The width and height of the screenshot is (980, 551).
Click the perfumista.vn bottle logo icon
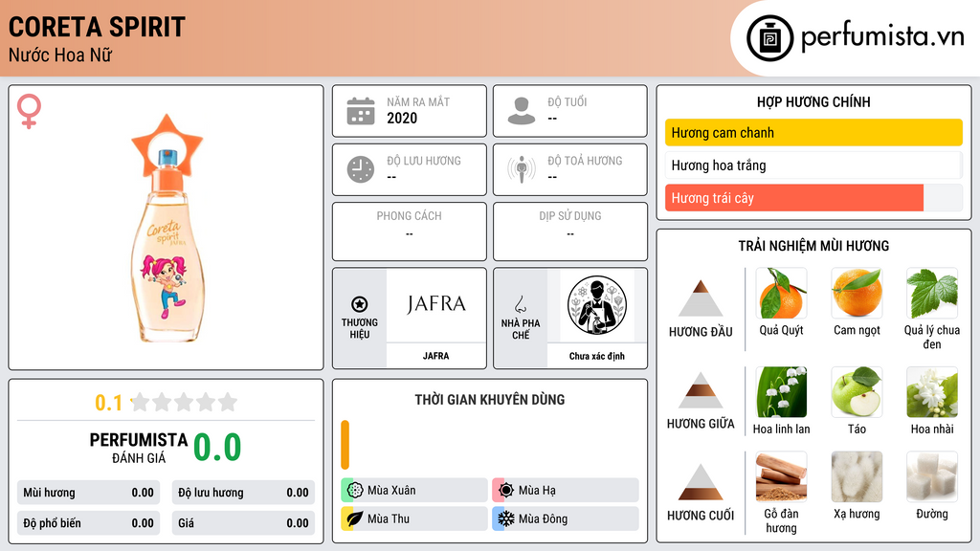coord(770,38)
